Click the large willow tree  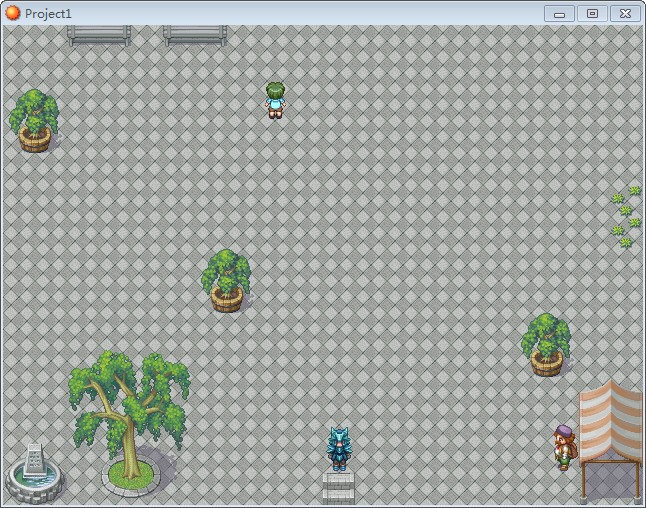pyautogui.click(x=129, y=416)
